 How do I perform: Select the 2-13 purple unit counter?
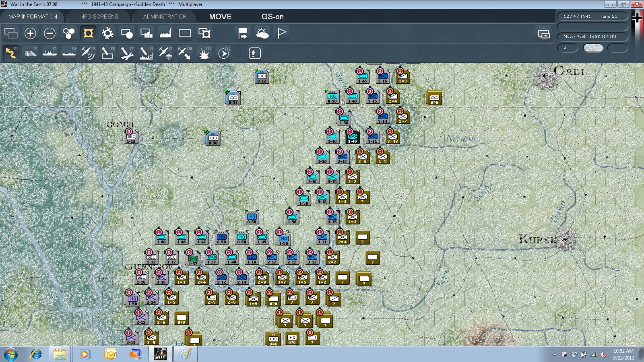[131, 338]
